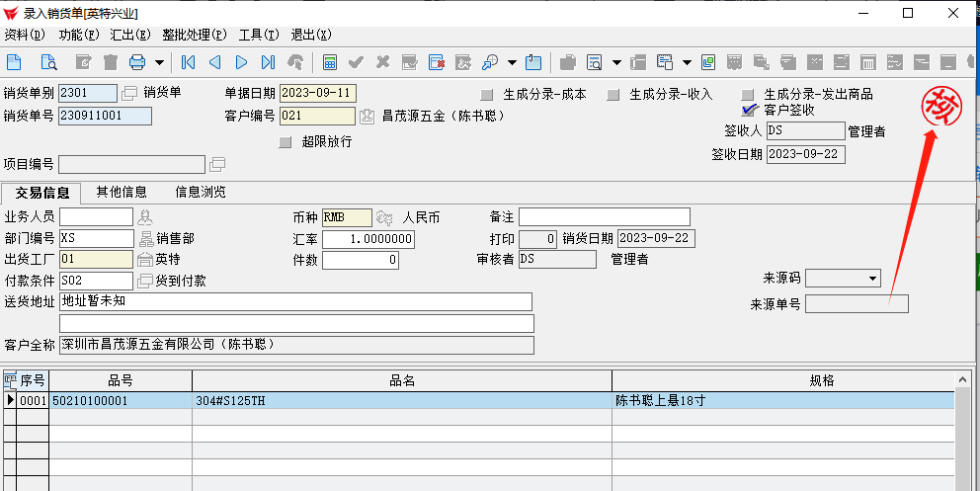The width and height of the screenshot is (980, 491).
Task: Select row 0001 in the item grid
Action: 33,400
